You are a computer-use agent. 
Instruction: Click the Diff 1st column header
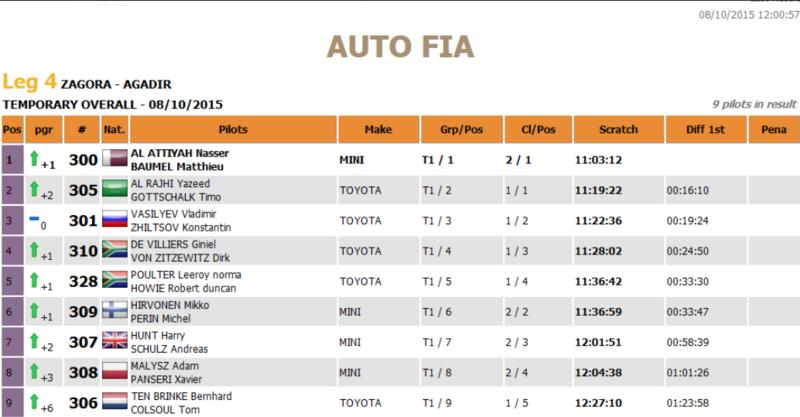click(x=706, y=130)
